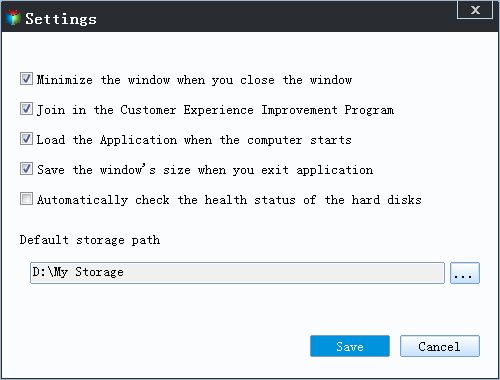Click the 'Load the Application when computer starts' label
The image size is (500, 380).
(194, 140)
